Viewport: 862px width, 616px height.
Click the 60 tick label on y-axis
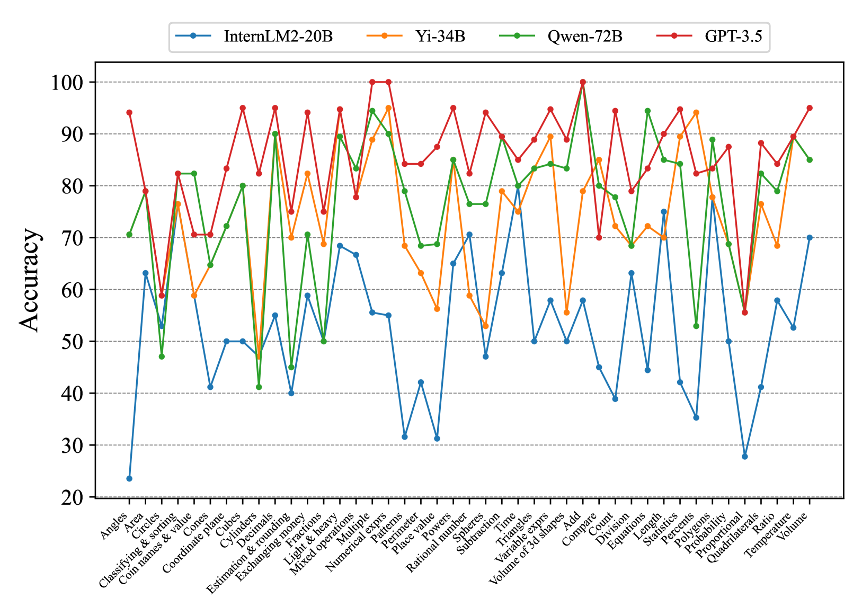(x=73, y=290)
